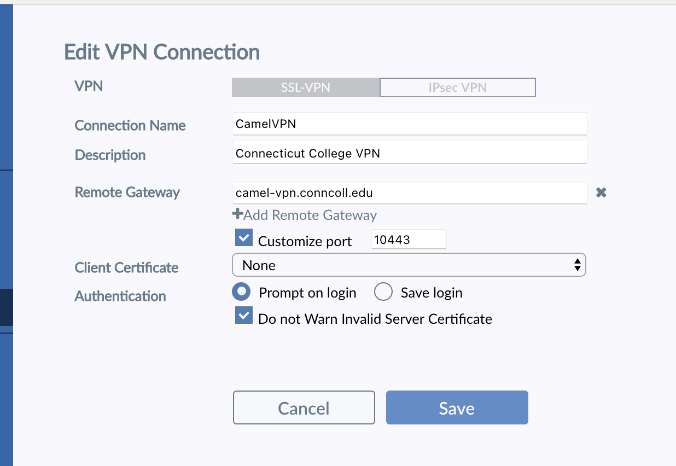Click the Customize port label text

tap(305, 241)
